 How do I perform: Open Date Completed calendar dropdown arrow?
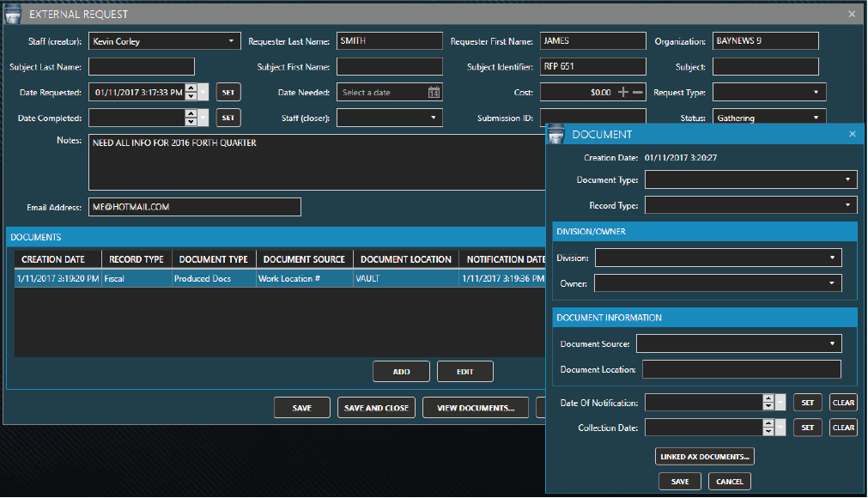click(203, 118)
